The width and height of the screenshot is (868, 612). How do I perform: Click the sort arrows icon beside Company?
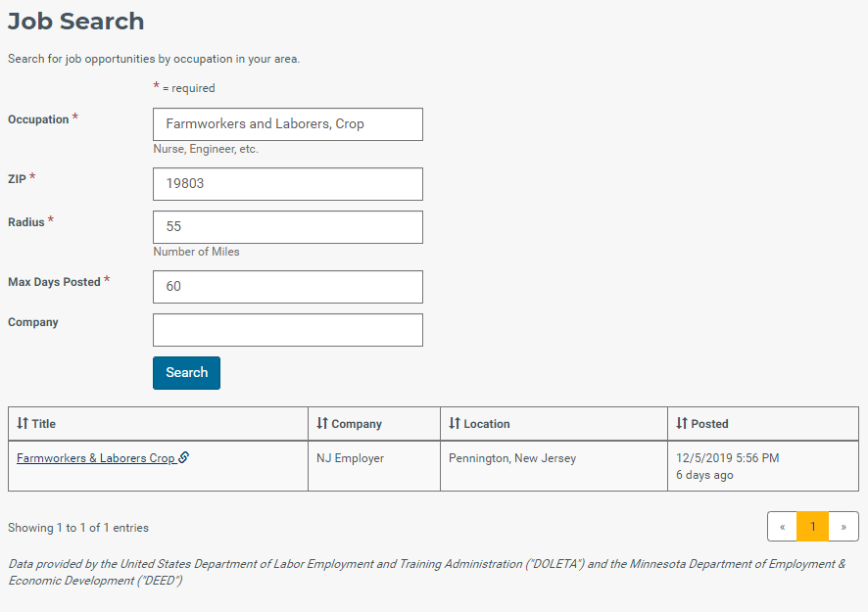(322, 423)
